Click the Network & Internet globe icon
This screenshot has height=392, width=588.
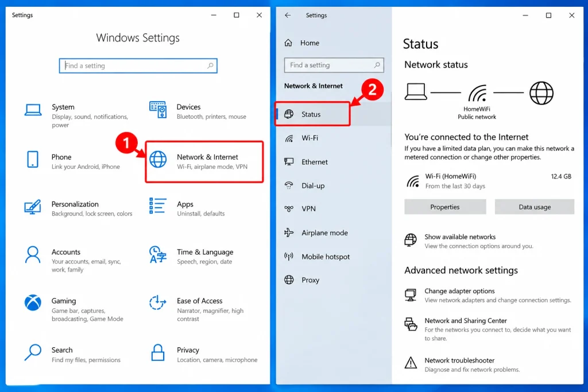pos(158,160)
